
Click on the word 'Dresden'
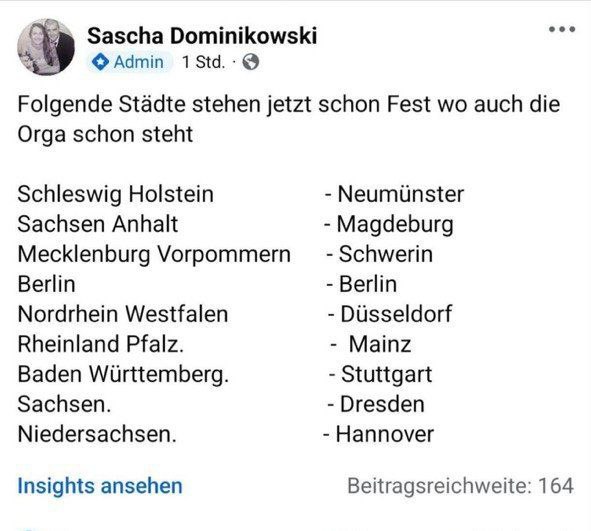[382, 404]
